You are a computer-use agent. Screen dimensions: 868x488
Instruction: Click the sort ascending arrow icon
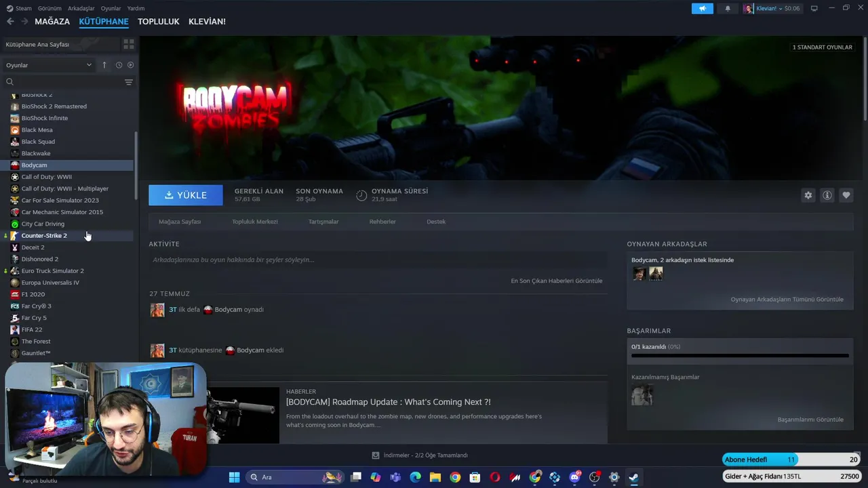[x=104, y=65]
